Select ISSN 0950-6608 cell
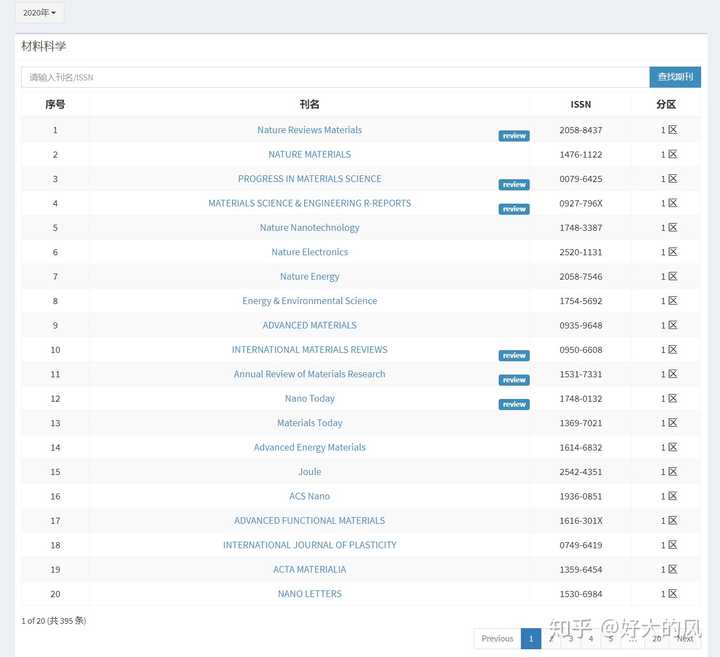Image resolution: width=720 pixels, height=657 pixels. (x=580, y=350)
